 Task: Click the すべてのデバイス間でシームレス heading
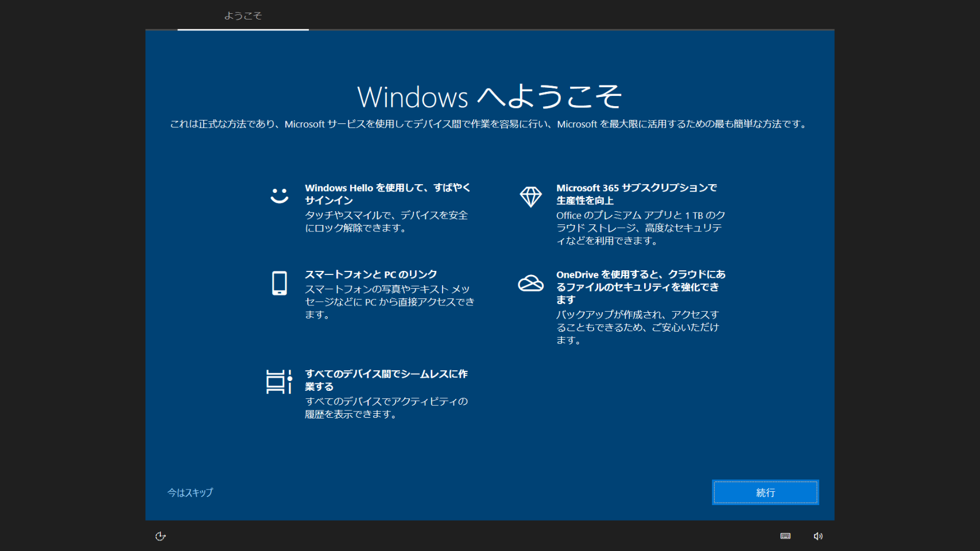(x=386, y=380)
